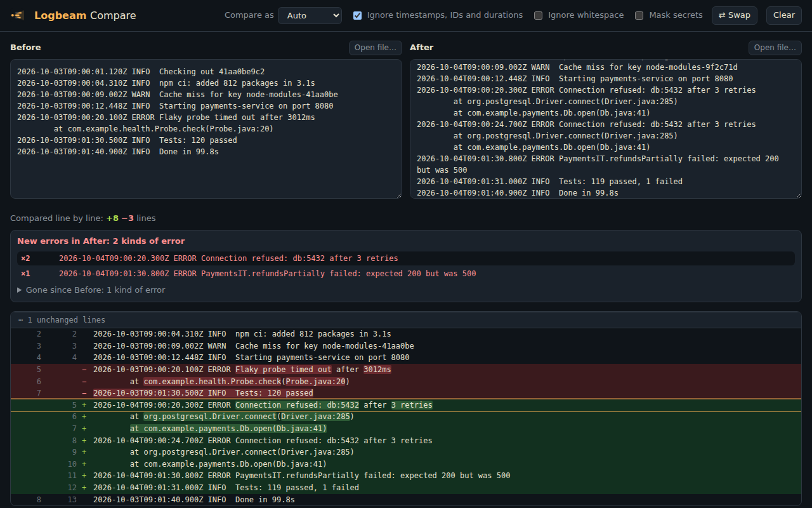Viewport: 812px width, 508px height.
Task: Click diff line Cache miss node-modules-41aa0be
Action: 406,346
